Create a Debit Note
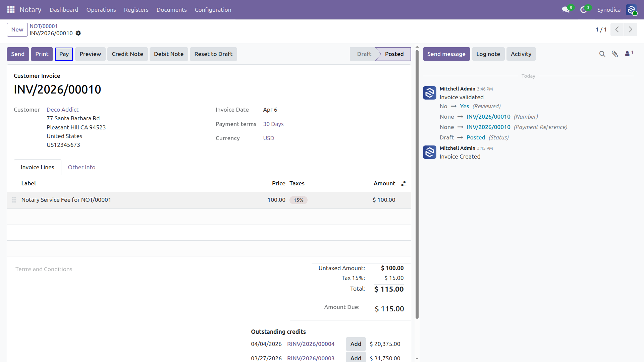This screenshot has height=362, width=644. coord(169,54)
